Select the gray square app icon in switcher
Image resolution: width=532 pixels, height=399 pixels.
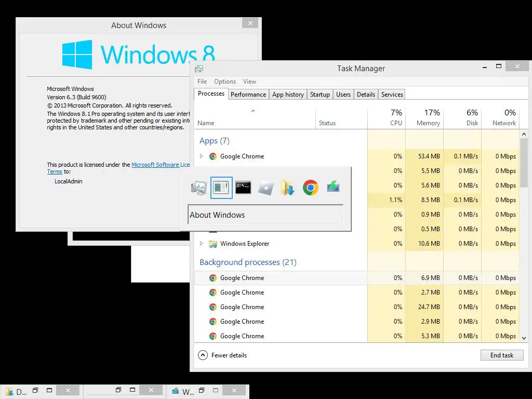pos(265,188)
